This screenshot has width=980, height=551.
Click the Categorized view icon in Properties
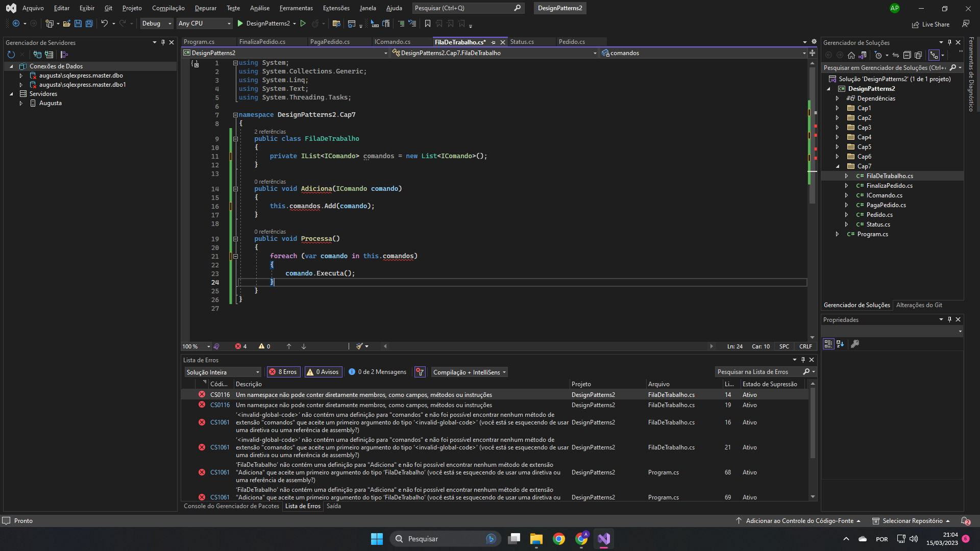(x=828, y=344)
